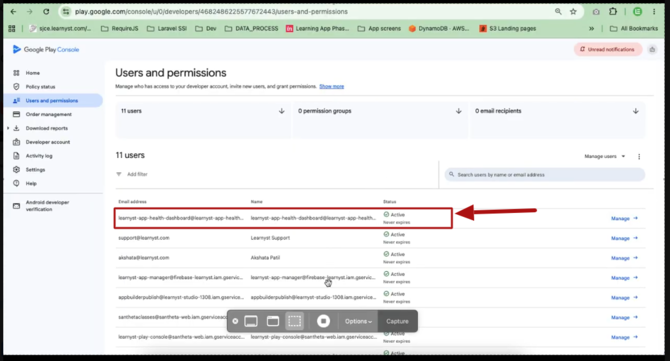The height and width of the screenshot is (361, 670).
Task: Choose capture entire screen mode
Action: [x=251, y=321]
